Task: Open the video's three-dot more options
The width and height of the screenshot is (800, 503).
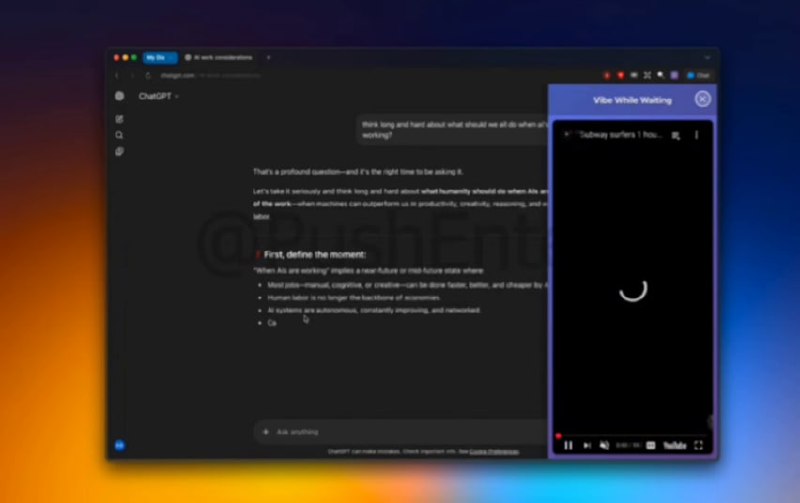Action: (x=697, y=135)
